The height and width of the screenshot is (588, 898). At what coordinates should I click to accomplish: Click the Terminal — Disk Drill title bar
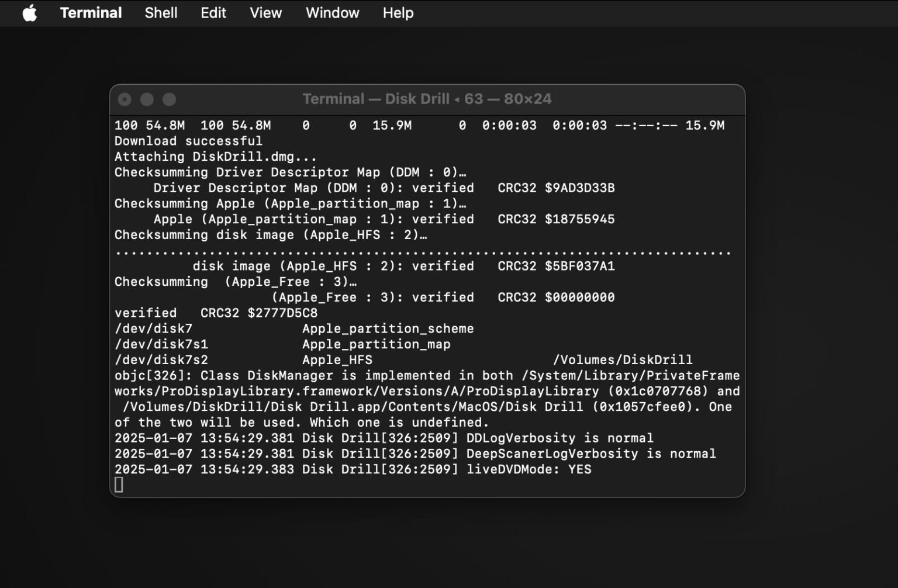pyautogui.click(x=427, y=99)
